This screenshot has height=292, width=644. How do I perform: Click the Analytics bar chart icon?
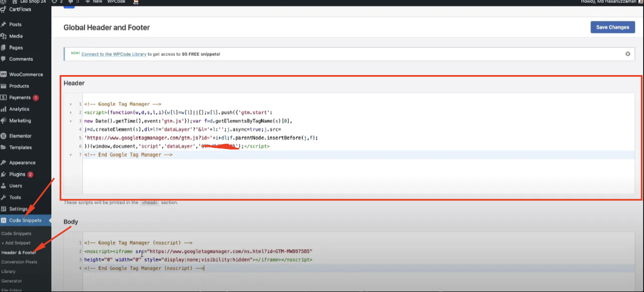(4, 109)
